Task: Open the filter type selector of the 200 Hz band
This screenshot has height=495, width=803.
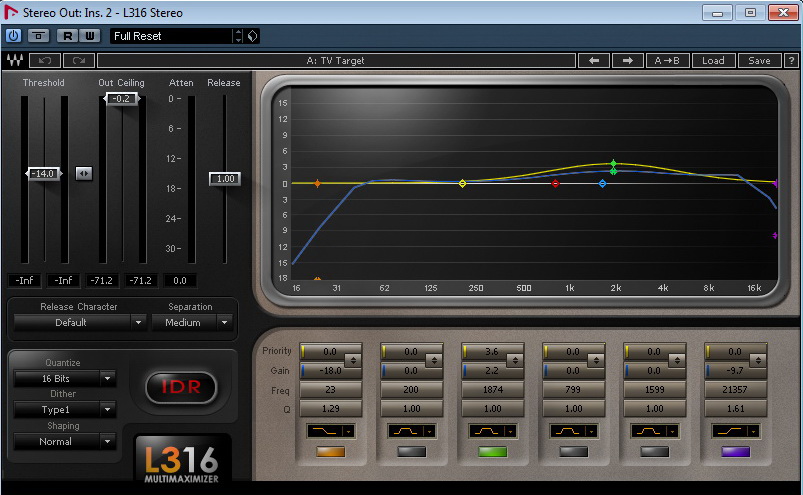Action: pyautogui.click(x=411, y=432)
